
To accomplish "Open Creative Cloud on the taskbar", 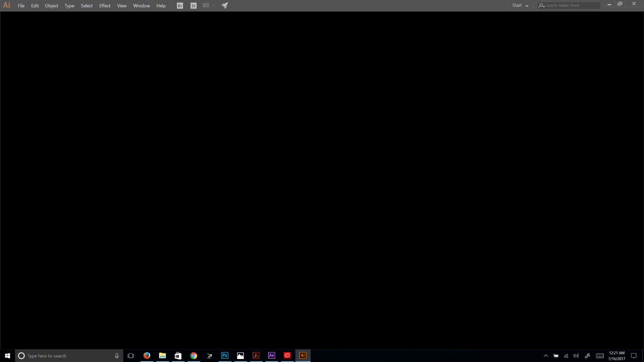I will coord(287,356).
